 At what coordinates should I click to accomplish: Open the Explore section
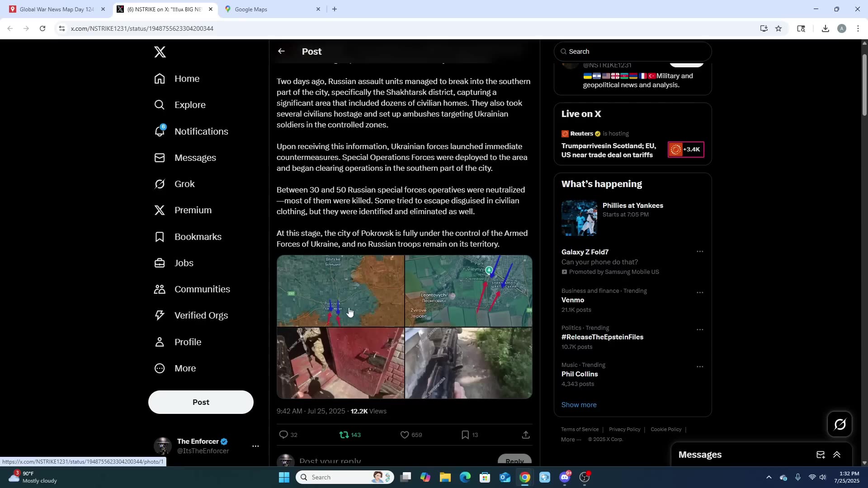180,105
